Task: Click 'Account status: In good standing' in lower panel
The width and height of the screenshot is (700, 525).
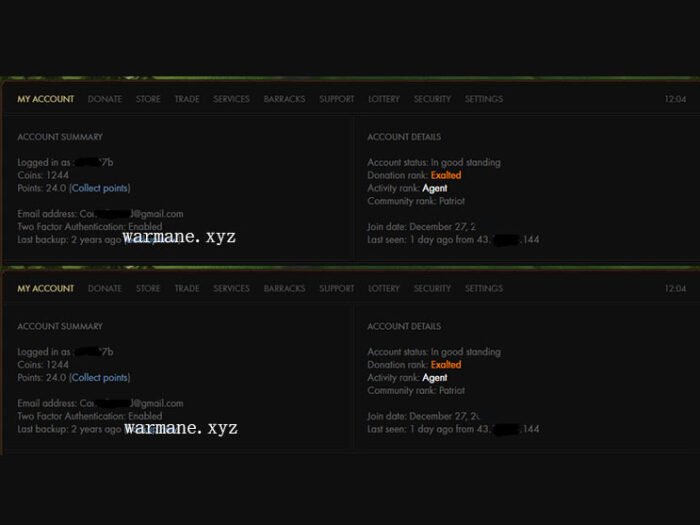Action: [x=434, y=352]
